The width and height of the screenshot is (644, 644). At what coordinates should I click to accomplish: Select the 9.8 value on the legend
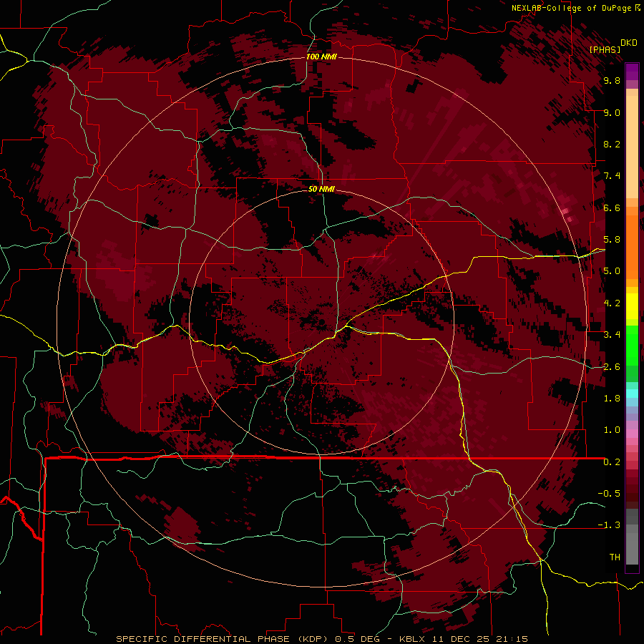[612, 80]
